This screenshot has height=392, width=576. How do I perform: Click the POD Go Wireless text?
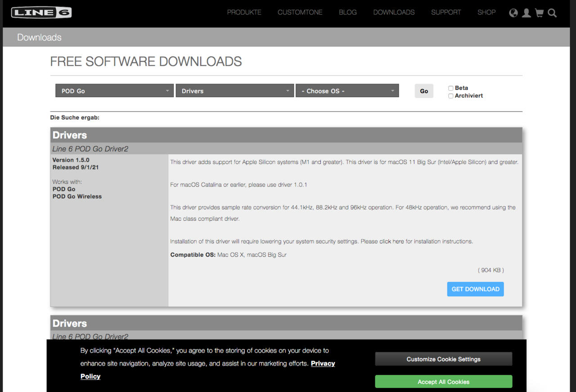77,196
